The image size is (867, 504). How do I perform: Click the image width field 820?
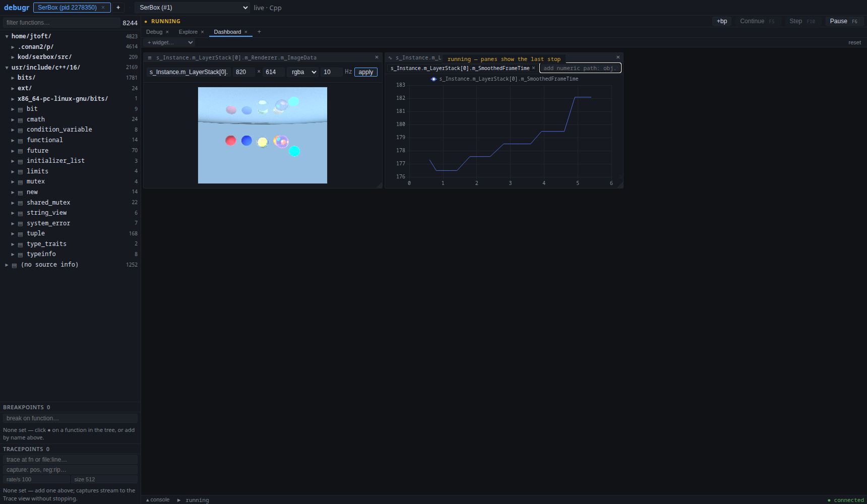click(x=244, y=72)
